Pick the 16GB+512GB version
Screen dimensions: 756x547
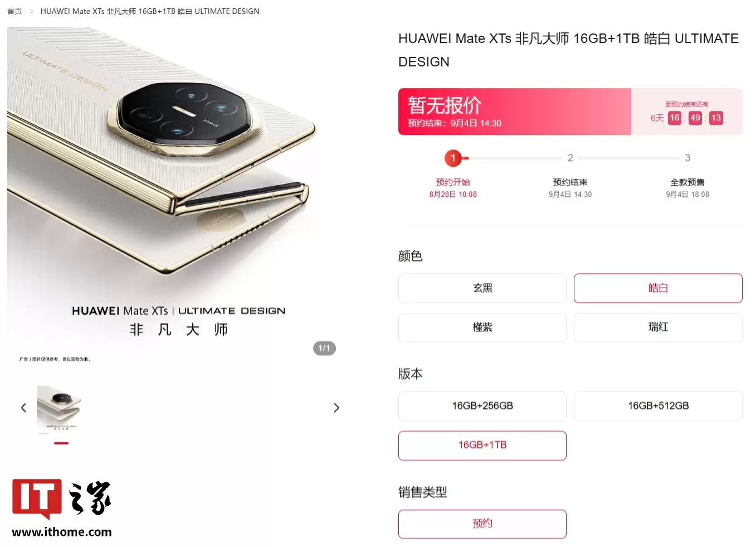[x=658, y=406]
